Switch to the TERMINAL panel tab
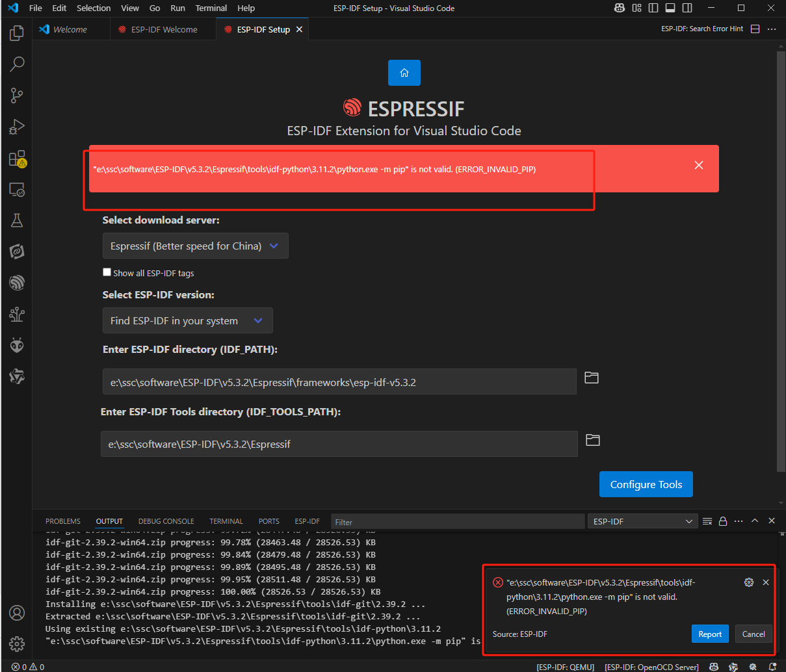 point(226,521)
